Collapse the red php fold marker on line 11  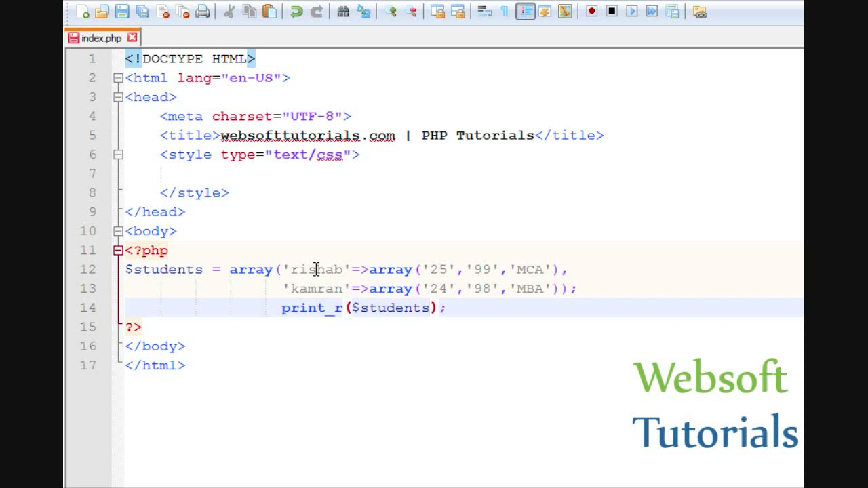pyautogui.click(x=118, y=250)
